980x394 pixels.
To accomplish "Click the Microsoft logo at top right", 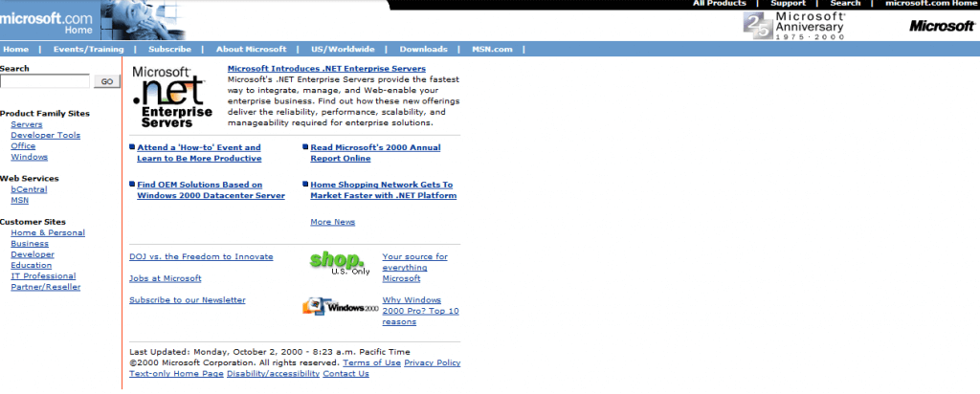I will coord(941,27).
